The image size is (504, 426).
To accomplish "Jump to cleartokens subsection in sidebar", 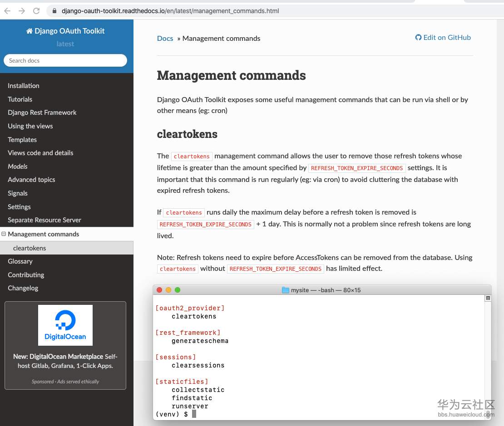I will 30,248.
